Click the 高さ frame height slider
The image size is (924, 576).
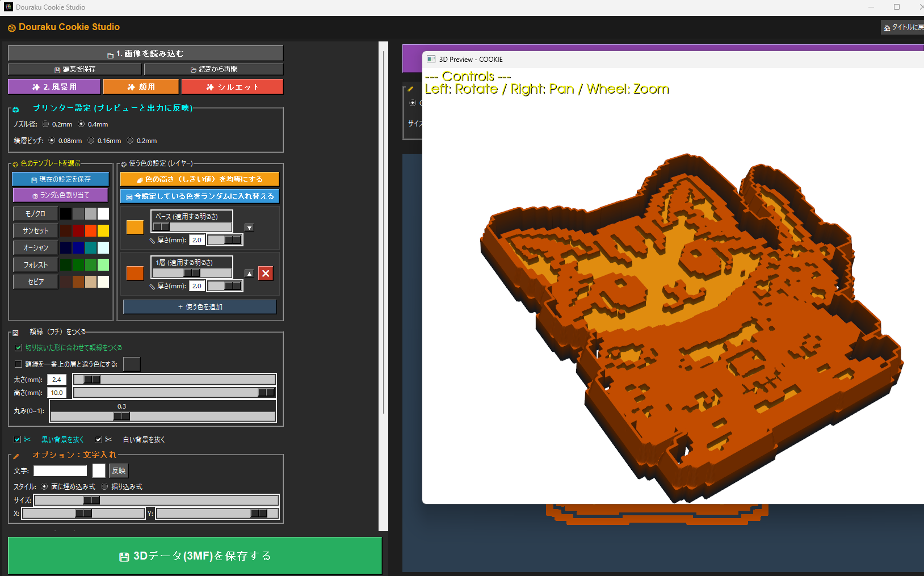click(175, 393)
